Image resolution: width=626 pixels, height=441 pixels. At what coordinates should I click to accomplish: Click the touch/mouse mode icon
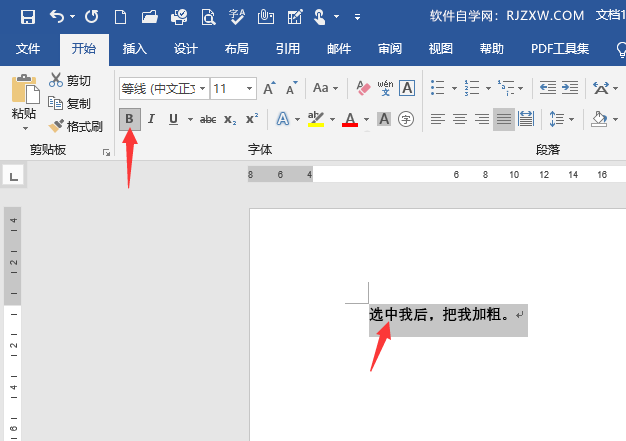(x=319, y=17)
